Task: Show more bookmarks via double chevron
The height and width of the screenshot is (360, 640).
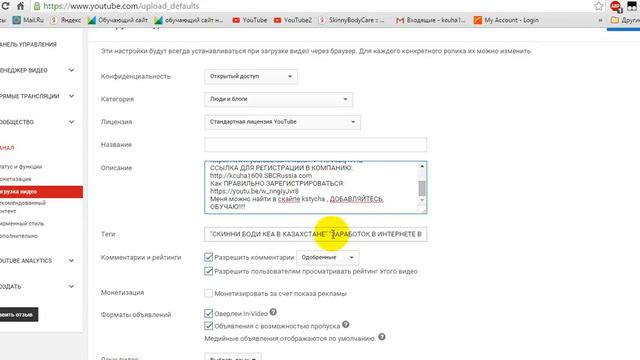Action: [x=600, y=20]
